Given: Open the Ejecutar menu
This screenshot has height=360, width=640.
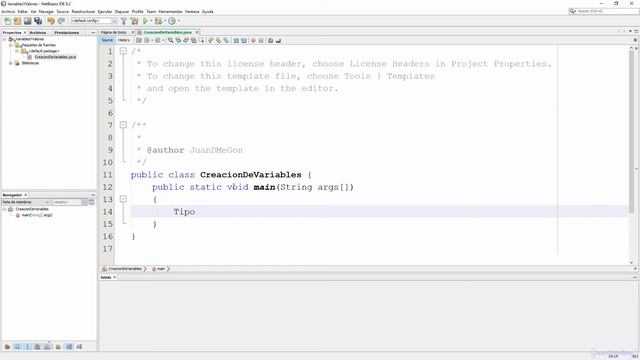Looking at the screenshot, I should (x=105, y=11).
